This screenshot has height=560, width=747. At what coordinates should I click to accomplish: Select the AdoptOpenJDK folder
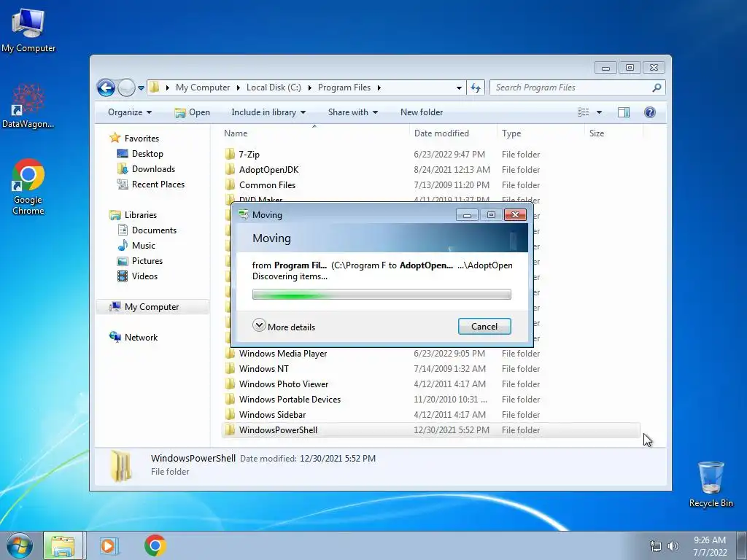tap(268, 169)
